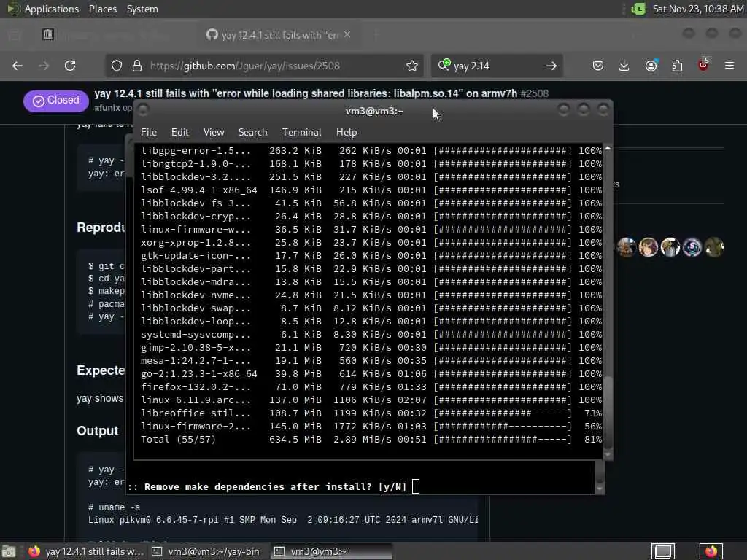Click the search box containing yay 2.14
The height and width of the screenshot is (560, 747).
pos(495,66)
